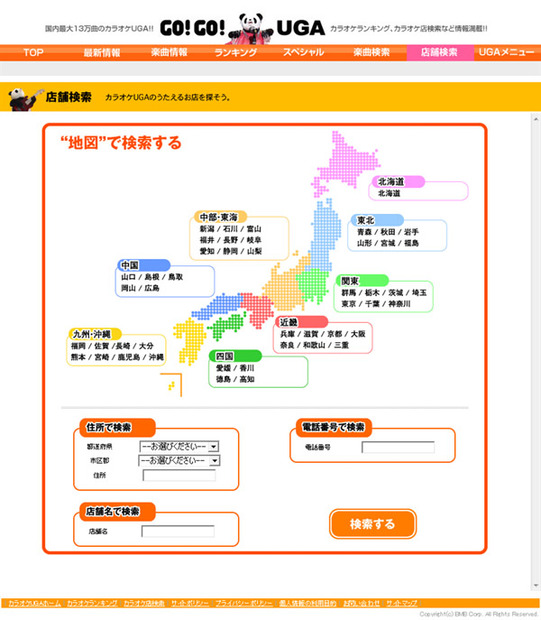Open footer link カラオケUGAホーム
This screenshot has height=620, width=541.
point(35,603)
